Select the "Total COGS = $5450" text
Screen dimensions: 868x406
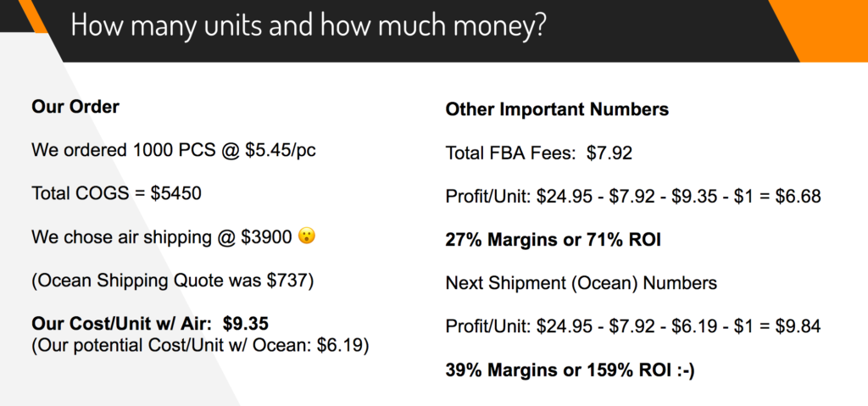(x=116, y=193)
